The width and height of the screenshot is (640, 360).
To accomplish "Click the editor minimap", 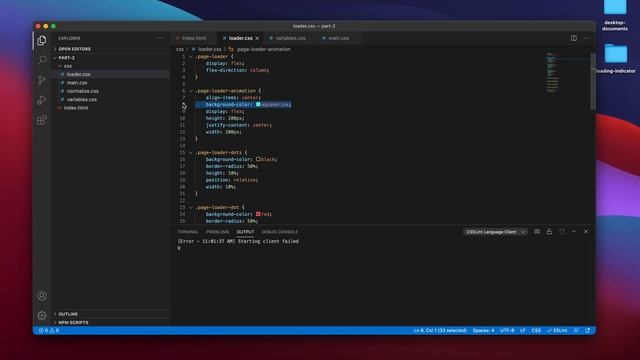I will pyautogui.click(x=552, y=72).
